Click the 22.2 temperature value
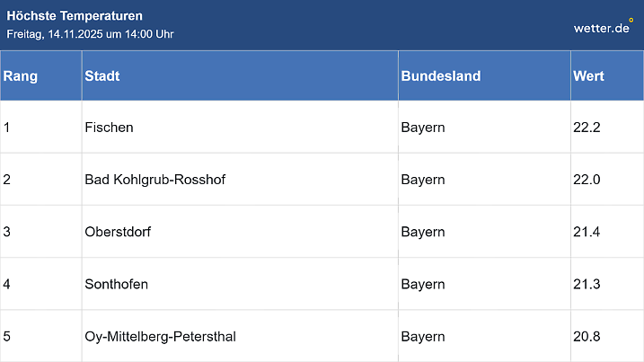Viewport: 644px width, 362px height. 587,128
